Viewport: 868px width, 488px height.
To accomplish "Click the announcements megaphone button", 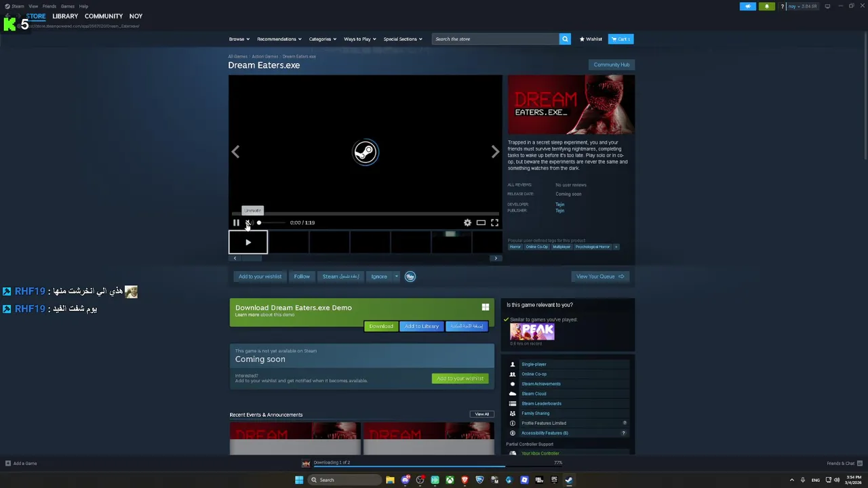I will coord(748,6).
